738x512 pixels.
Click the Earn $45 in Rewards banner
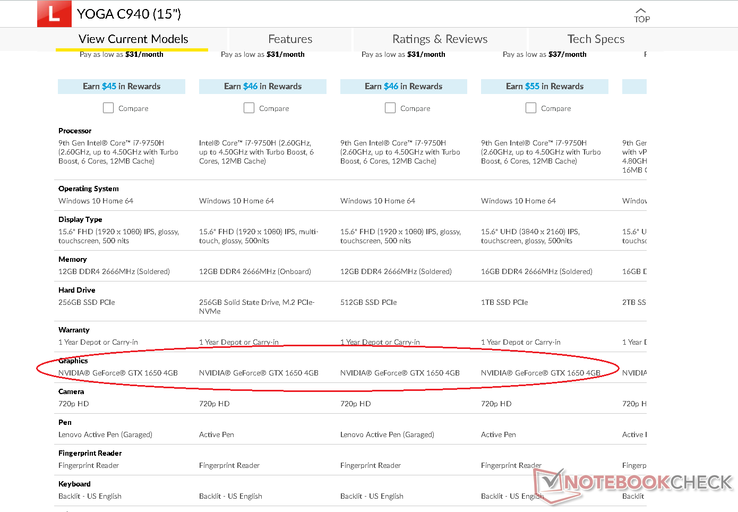pyautogui.click(x=121, y=86)
